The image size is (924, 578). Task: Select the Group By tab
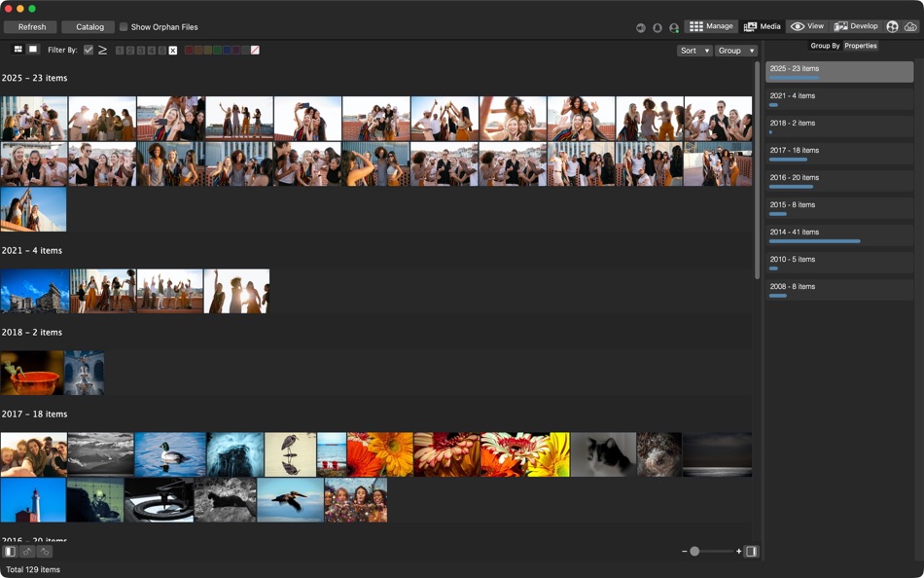(x=824, y=45)
